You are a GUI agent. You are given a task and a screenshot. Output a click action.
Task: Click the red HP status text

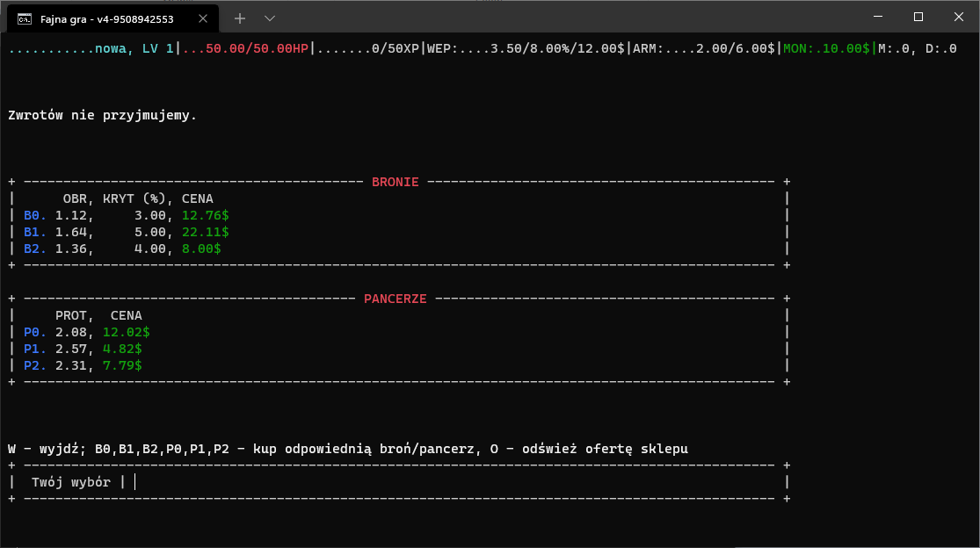(245, 48)
